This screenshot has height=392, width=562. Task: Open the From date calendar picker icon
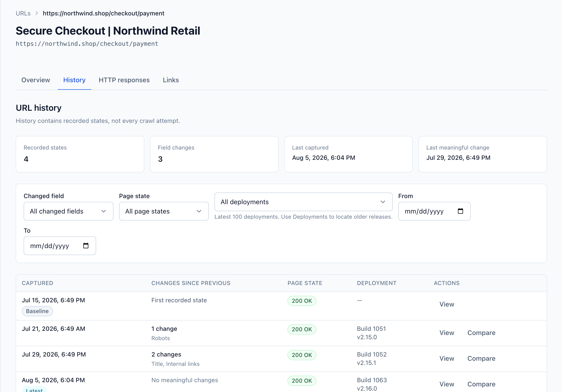pos(460,211)
